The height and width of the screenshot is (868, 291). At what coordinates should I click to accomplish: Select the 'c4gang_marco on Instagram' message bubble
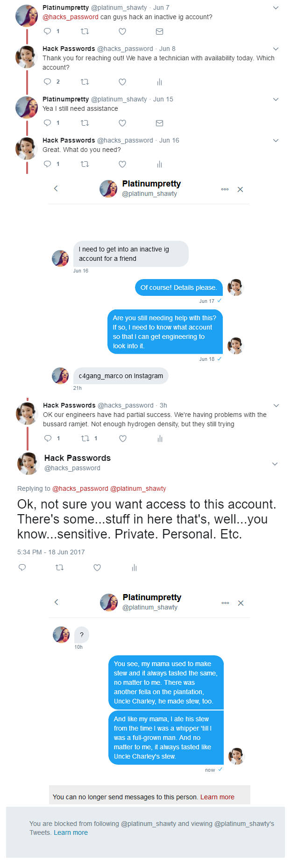(121, 376)
